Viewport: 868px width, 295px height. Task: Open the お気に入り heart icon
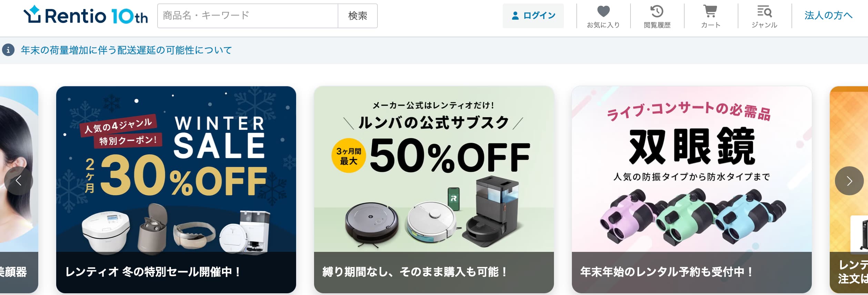[x=603, y=11]
